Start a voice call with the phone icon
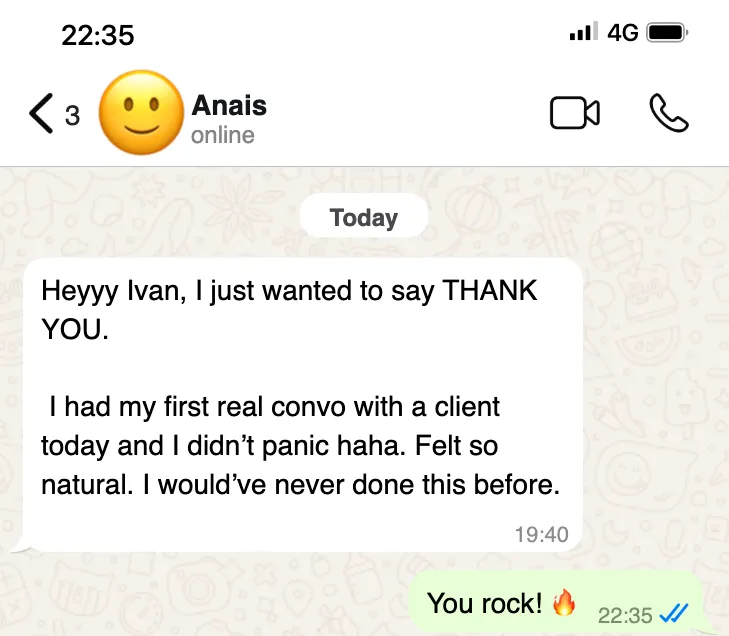Screen dimensions: 729x636 668,113
